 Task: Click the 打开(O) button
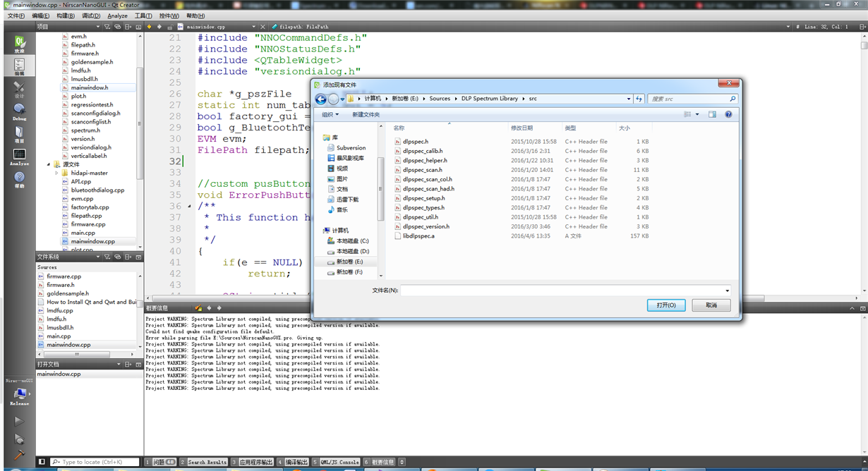click(665, 305)
